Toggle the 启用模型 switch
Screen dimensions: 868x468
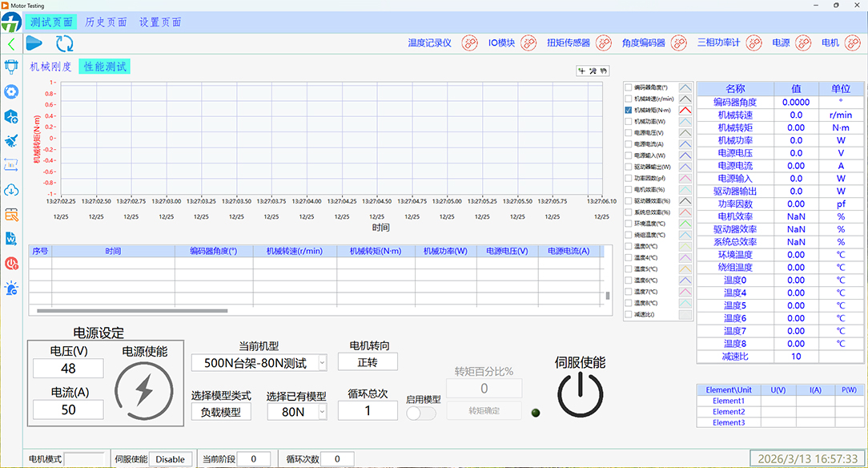tap(421, 414)
